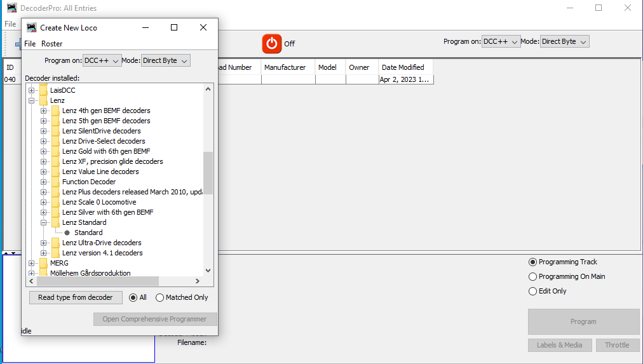This screenshot has width=643, height=364.
Task: Click folder icon of Lenz Value Line decoders
Action: coord(56,172)
